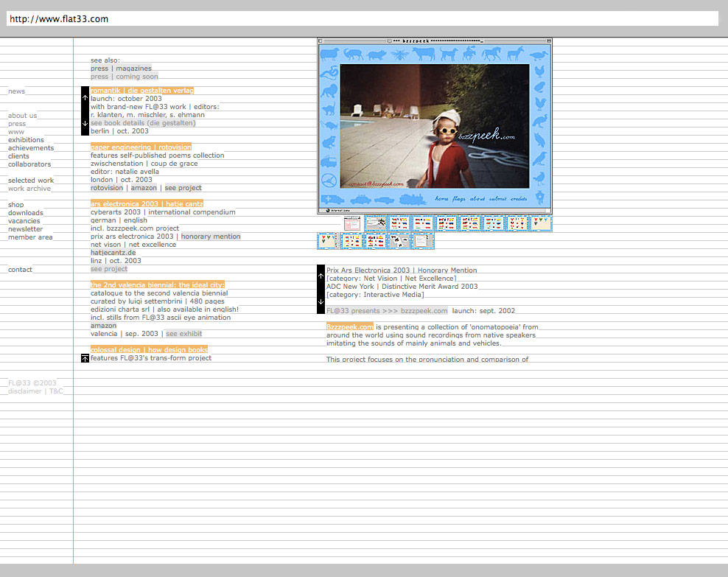Open 'ars electronica 2003 | hatje cantz' headline
Viewport: 728px width, 577px height.
[147, 204]
